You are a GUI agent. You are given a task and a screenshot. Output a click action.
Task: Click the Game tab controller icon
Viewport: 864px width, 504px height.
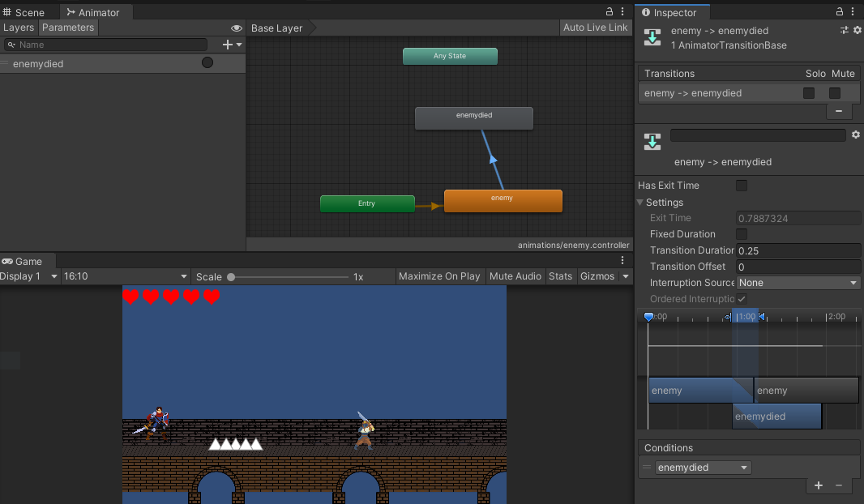coord(7,261)
